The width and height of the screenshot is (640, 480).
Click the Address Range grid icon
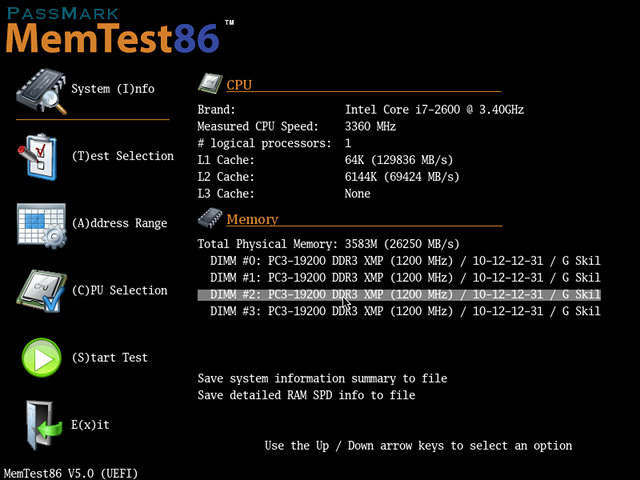41,226
